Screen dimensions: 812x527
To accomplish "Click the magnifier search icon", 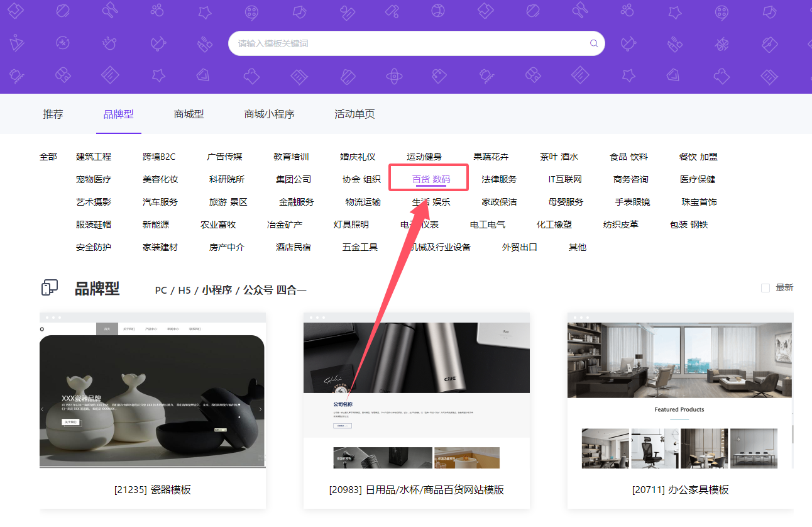I will pyautogui.click(x=593, y=43).
